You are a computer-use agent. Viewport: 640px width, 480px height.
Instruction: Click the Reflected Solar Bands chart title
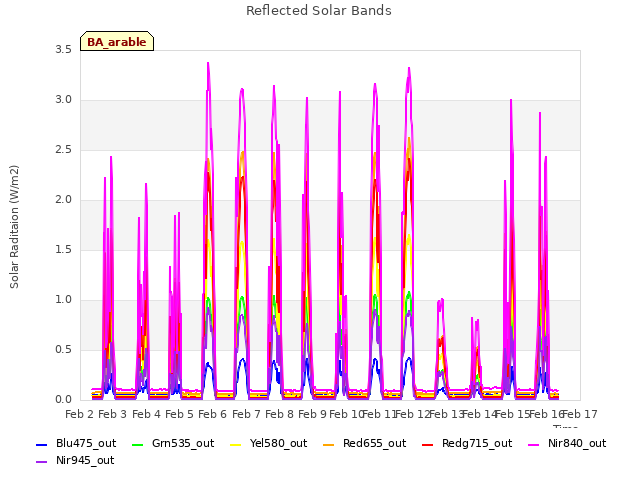tap(319, 11)
